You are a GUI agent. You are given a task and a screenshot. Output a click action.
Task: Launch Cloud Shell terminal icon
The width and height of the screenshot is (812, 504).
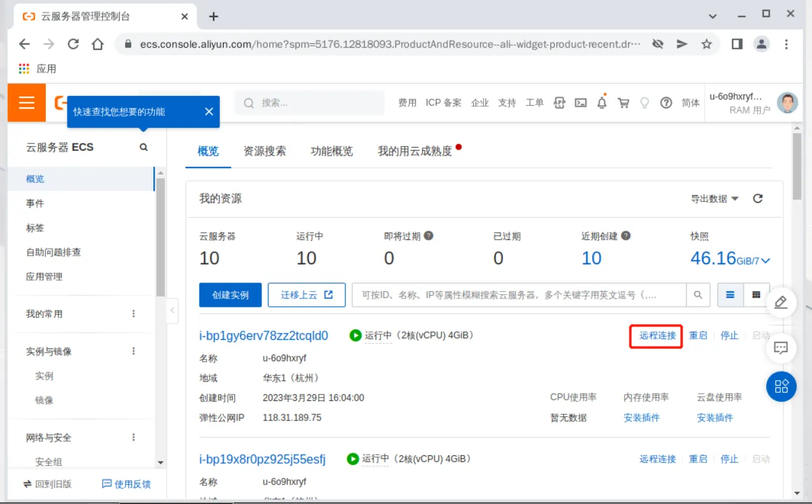point(581,103)
